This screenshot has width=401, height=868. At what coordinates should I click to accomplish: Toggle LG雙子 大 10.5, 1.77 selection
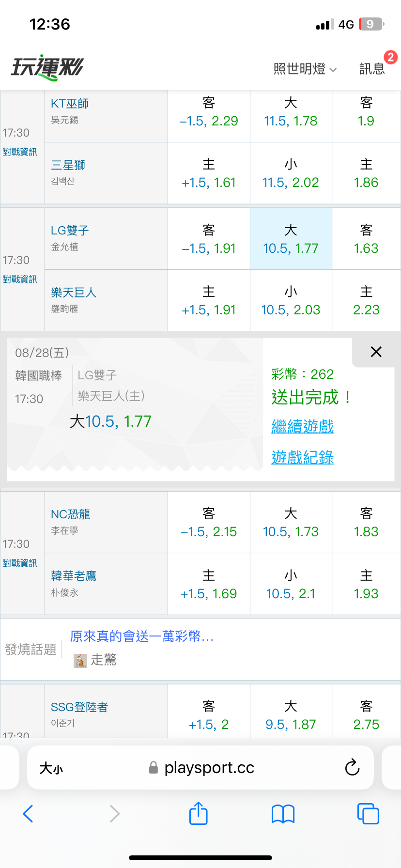coord(291,239)
